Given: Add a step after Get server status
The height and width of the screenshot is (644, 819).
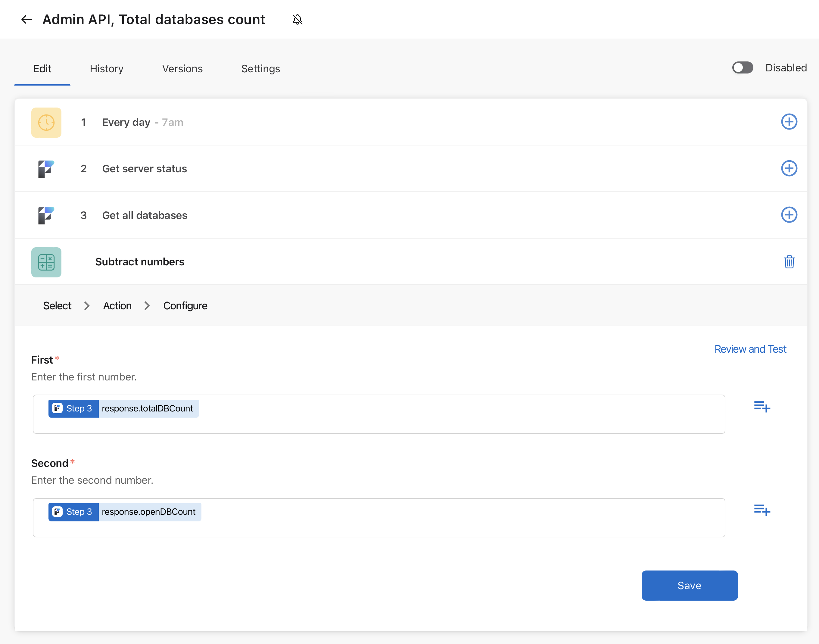Looking at the screenshot, I should tap(789, 168).
